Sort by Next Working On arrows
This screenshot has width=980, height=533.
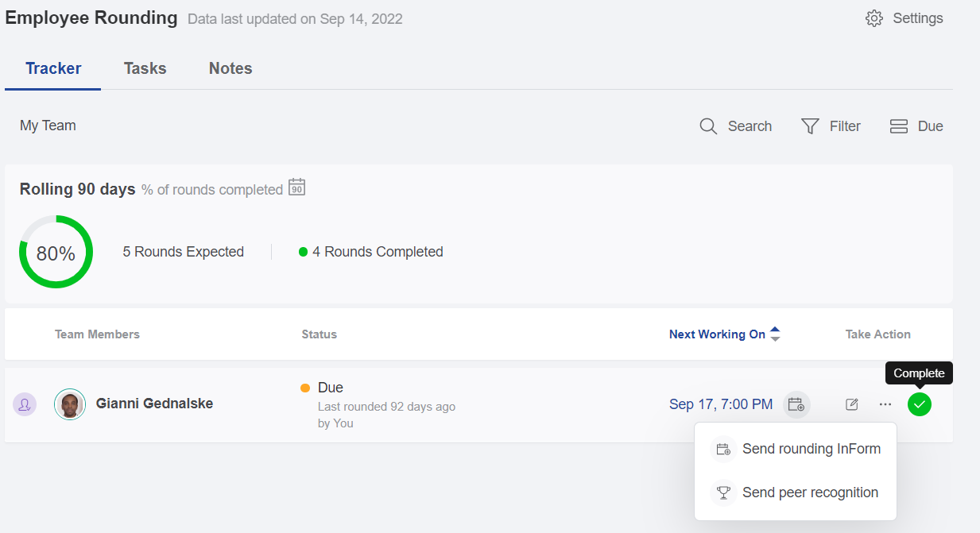[775, 334]
